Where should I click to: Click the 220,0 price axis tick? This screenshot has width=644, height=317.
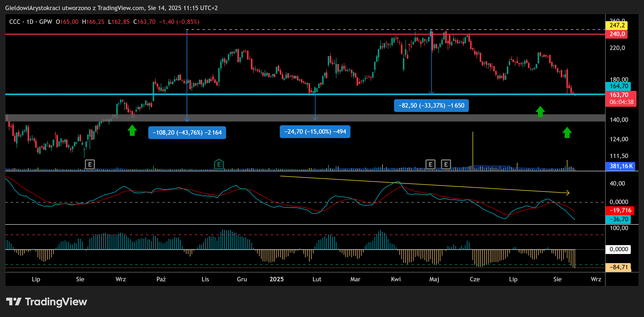coord(617,48)
